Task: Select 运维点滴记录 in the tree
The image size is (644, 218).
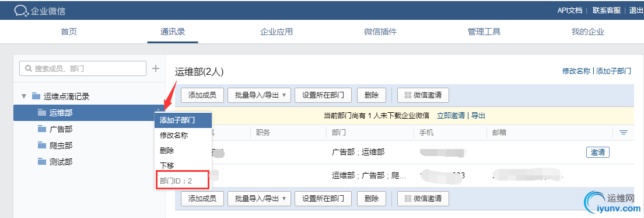Action: (66, 96)
